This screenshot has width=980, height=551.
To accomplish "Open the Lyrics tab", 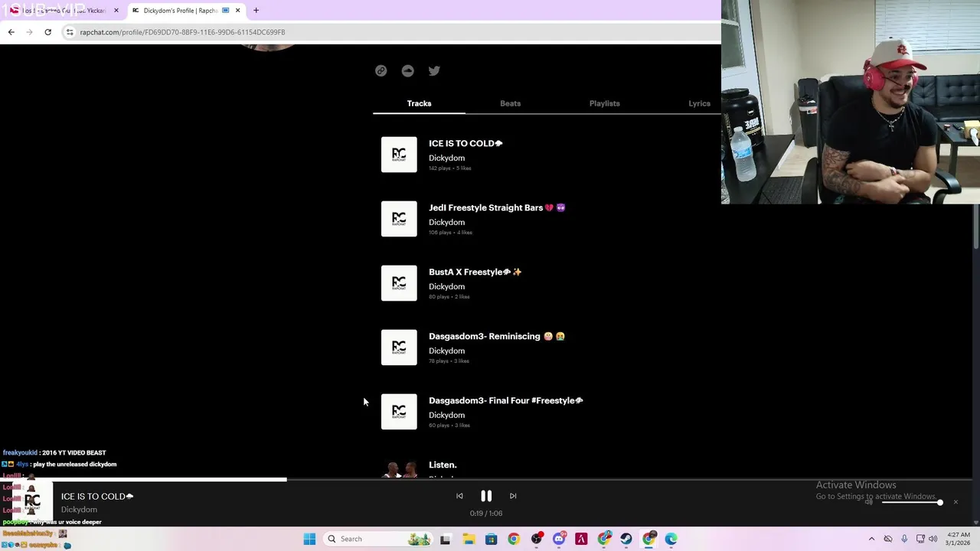I will pos(699,103).
